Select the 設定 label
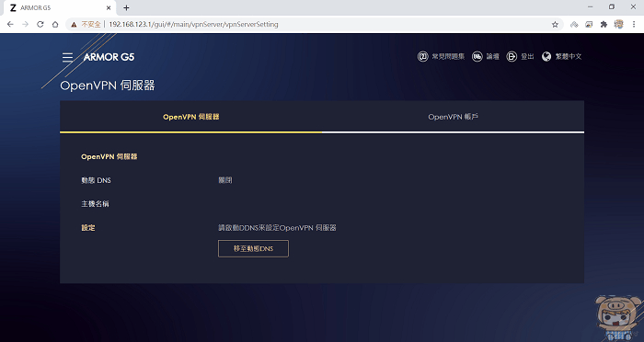Image resolution: width=644 pixels, height=342 pixels. point(88,227)
